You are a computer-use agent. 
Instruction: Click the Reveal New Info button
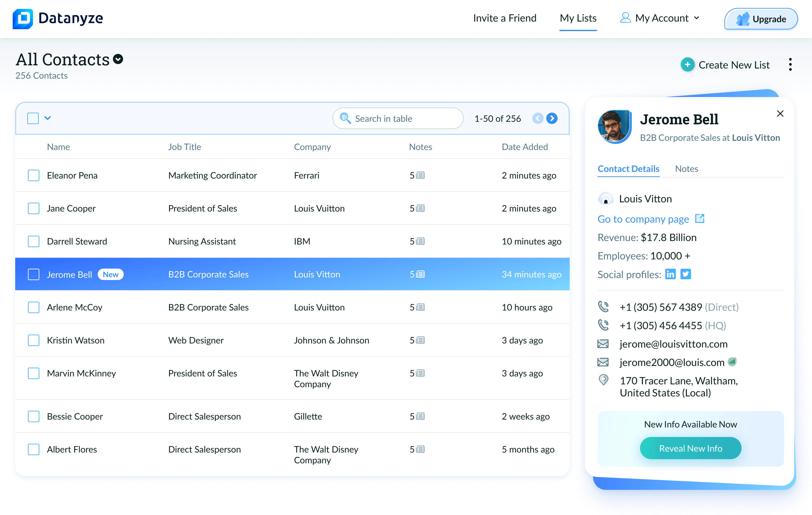coord(690,448)
